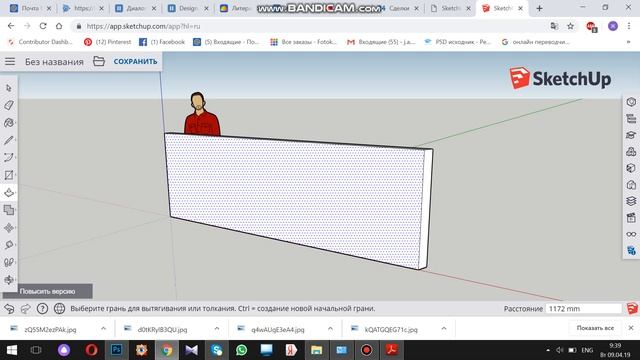Expand options for kQATGQEG71c.jpg download
640x360 pixels.
[x=444, y=329]
